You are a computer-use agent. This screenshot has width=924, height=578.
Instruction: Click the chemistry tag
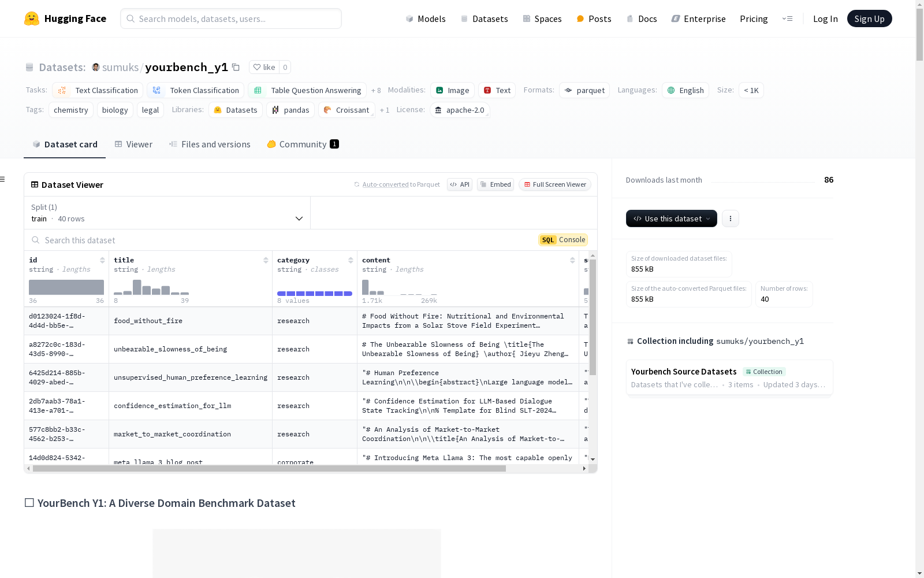71,110
